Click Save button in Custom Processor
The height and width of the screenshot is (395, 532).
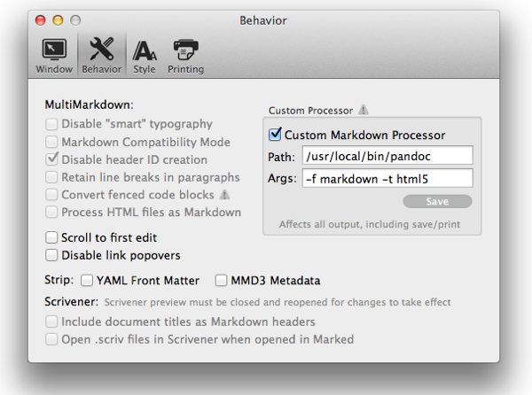[437, 201]
